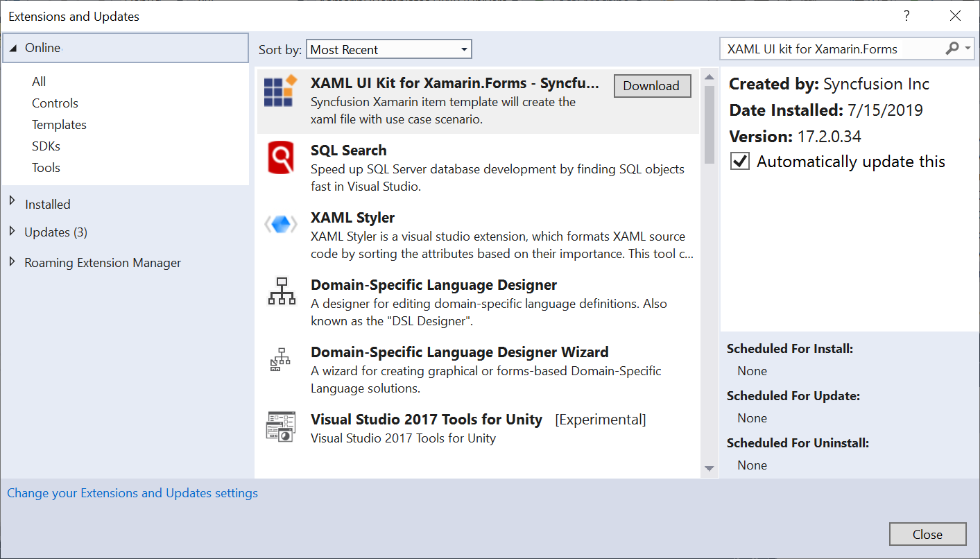Select the All category under Online
Screen dimensions: 980x559
39,82
